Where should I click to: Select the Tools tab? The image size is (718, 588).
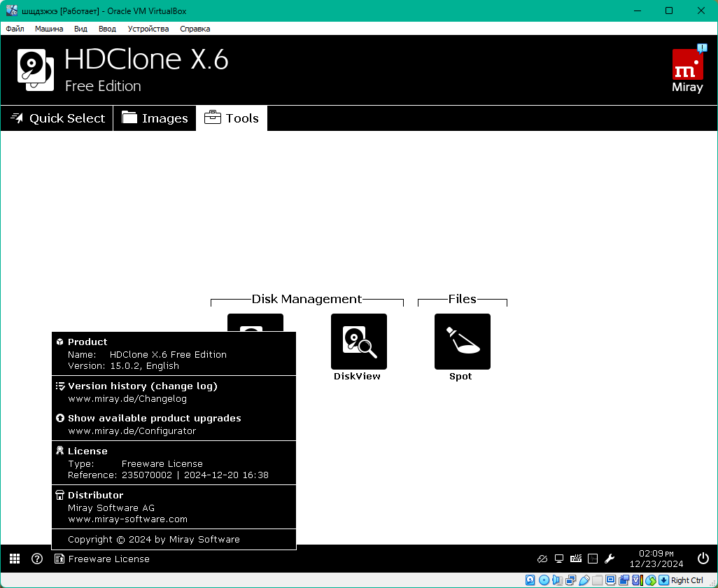[x=232, y=118]
